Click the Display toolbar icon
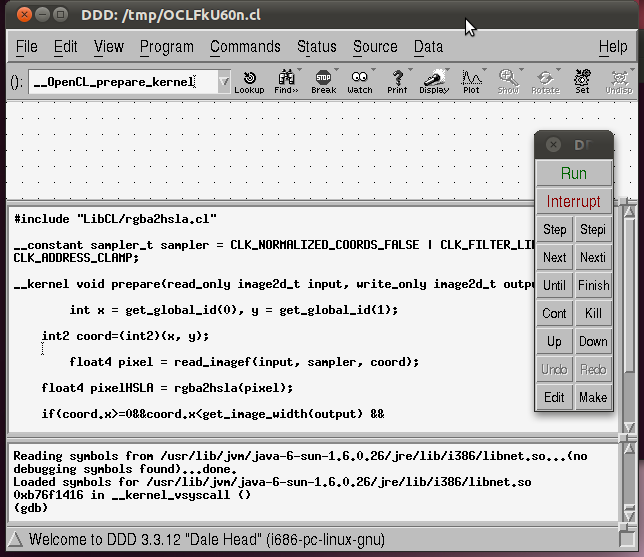This screenshot has width=644, height=557. coord(434,82)
